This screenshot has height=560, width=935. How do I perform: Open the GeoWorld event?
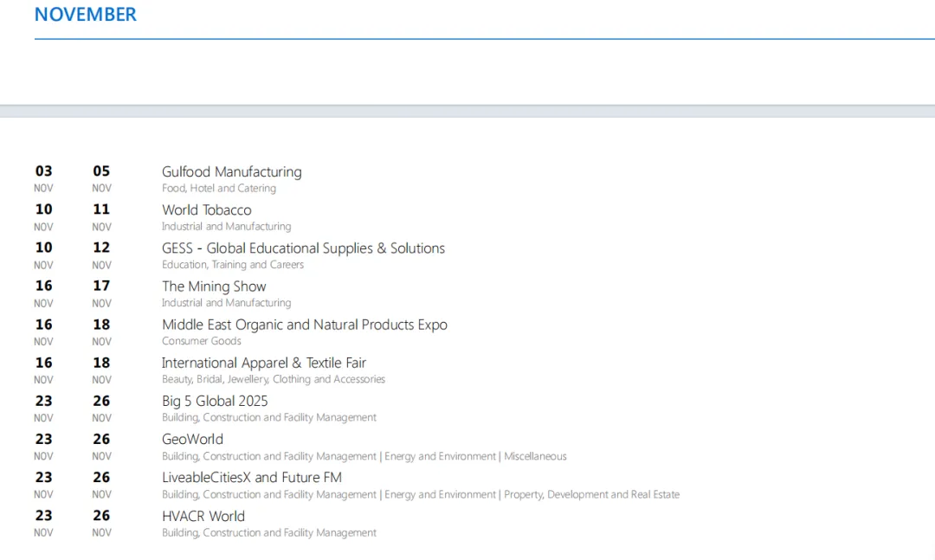click(192, 439)
